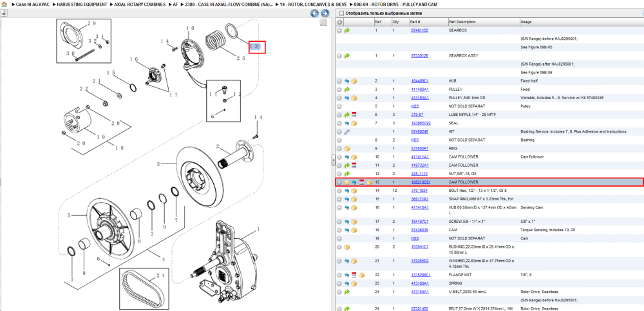644x311 pixels.
Task: Click the green arrow icon in the NUT 425-1110 row
Action: click(346, 173)
